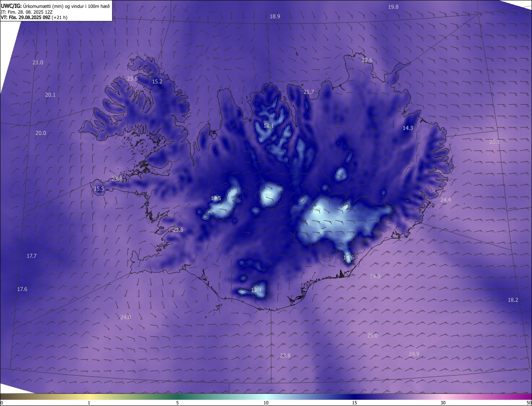Click the 18.2 value label

tap(513, 300)
